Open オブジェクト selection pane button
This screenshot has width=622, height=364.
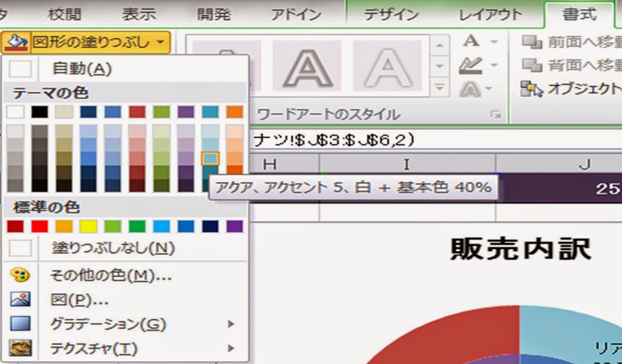571,89
